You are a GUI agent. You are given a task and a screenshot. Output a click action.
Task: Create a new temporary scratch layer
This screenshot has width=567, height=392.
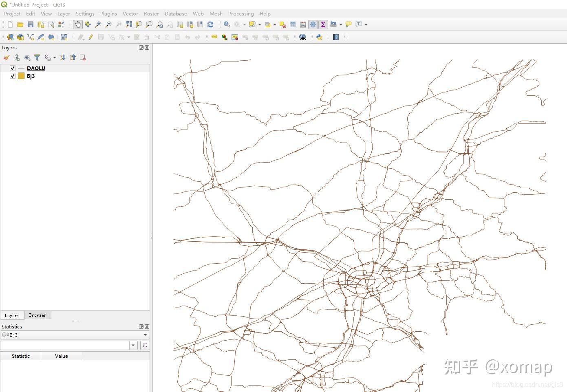click(x=51, y=37)
